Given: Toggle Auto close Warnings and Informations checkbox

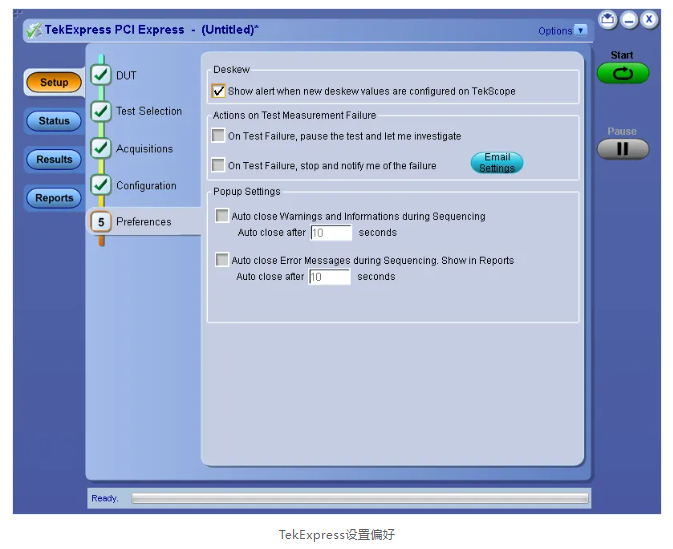Looking at the screenshot, I should point(222,216).
